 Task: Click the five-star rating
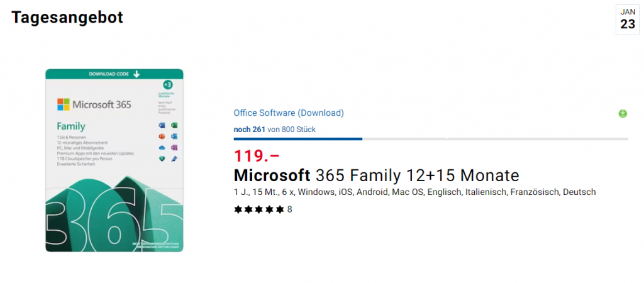258,209
